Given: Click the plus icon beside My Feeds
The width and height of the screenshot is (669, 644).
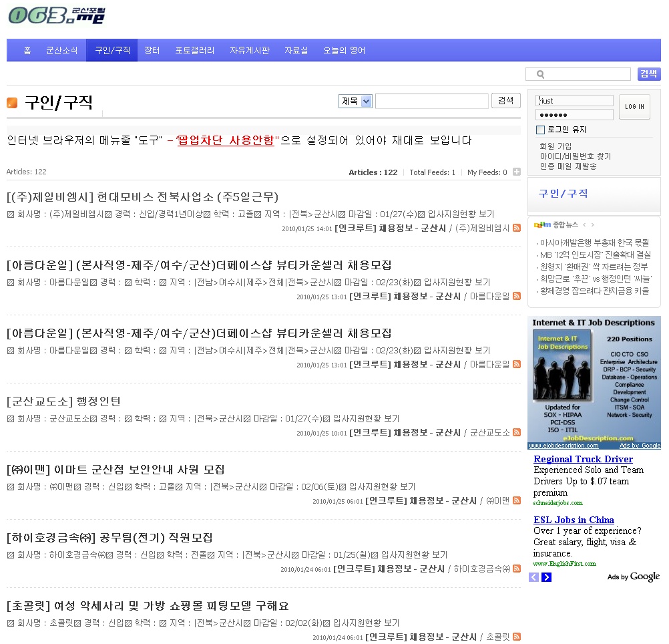Looking at the screenshot, I should pyautogui.click(x=516, y=172).
